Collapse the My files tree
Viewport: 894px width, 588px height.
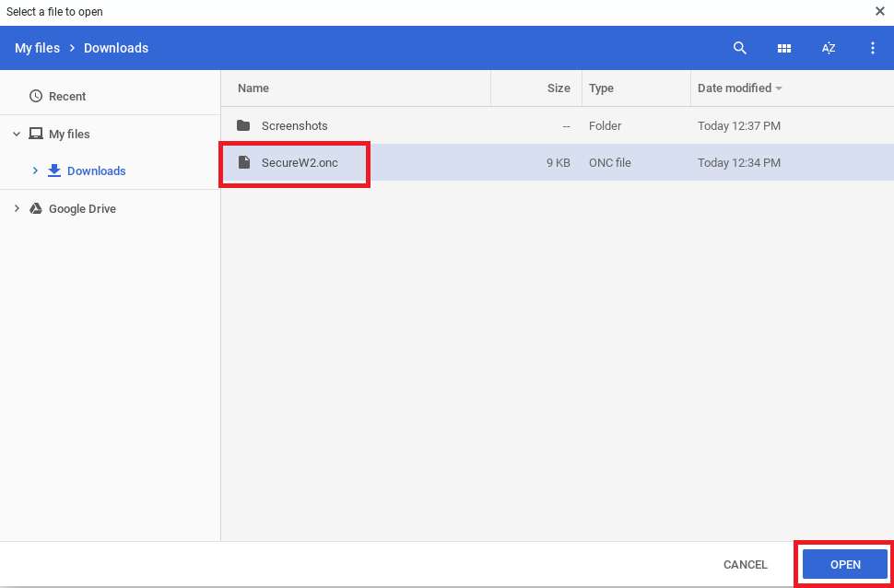click(x=17, y=134)
